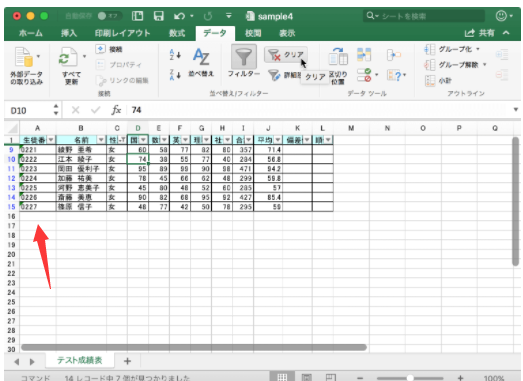
Task: Click the smiley feedback icon
Action: tap(501, 16)
